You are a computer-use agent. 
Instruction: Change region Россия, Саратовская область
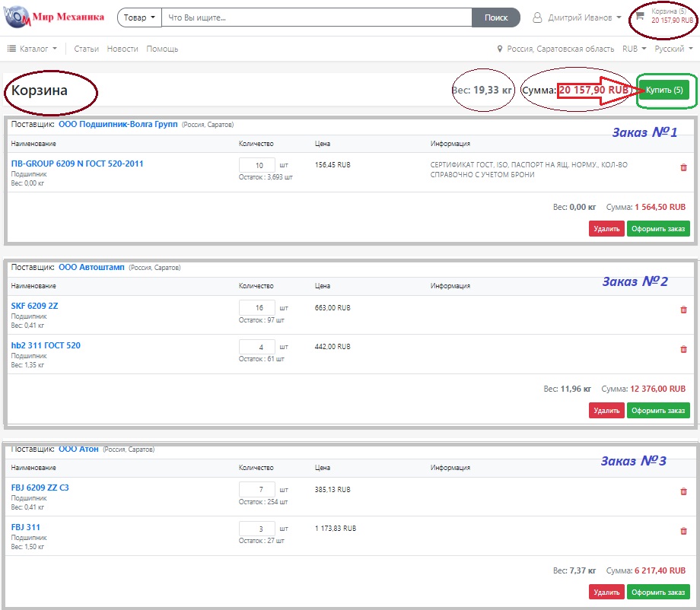[x=560, y=49]
